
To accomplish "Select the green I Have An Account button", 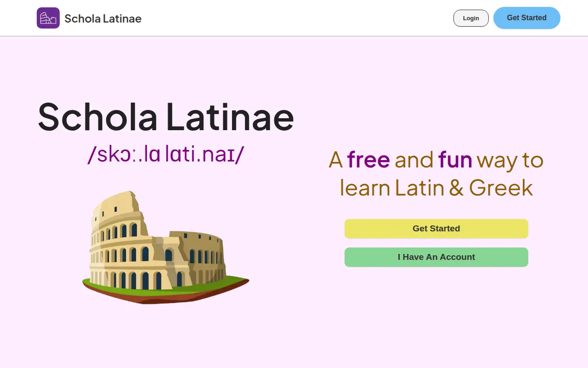I will 436,257.
